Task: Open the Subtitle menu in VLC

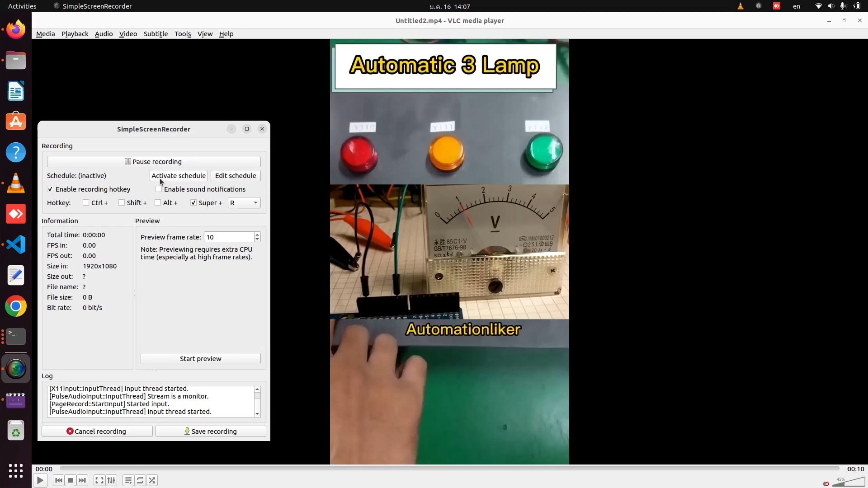Action: click(x=155, y=33)
